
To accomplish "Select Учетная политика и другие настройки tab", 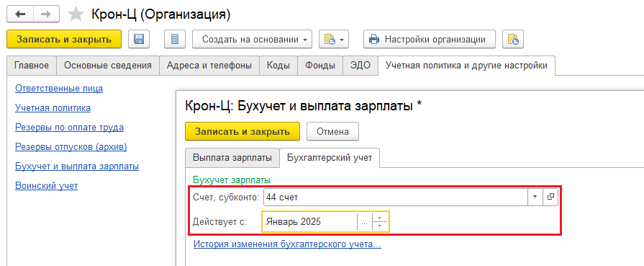I will [466, 66].
